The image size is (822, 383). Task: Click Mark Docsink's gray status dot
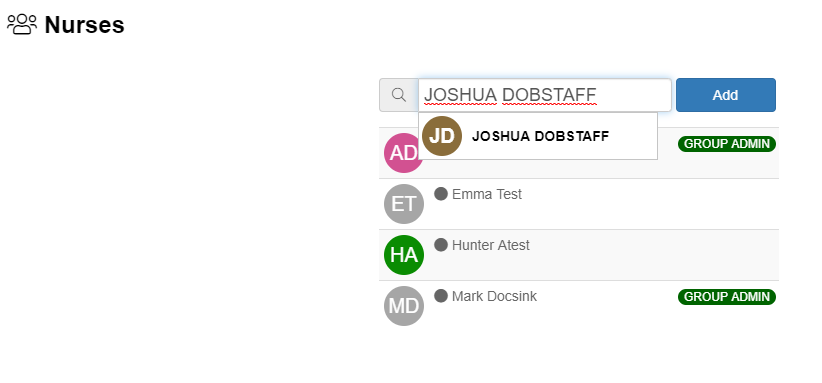[441, 296]
